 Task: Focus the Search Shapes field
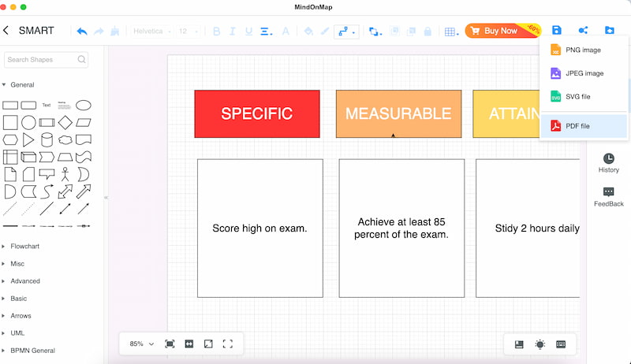[x=47, y=59]
